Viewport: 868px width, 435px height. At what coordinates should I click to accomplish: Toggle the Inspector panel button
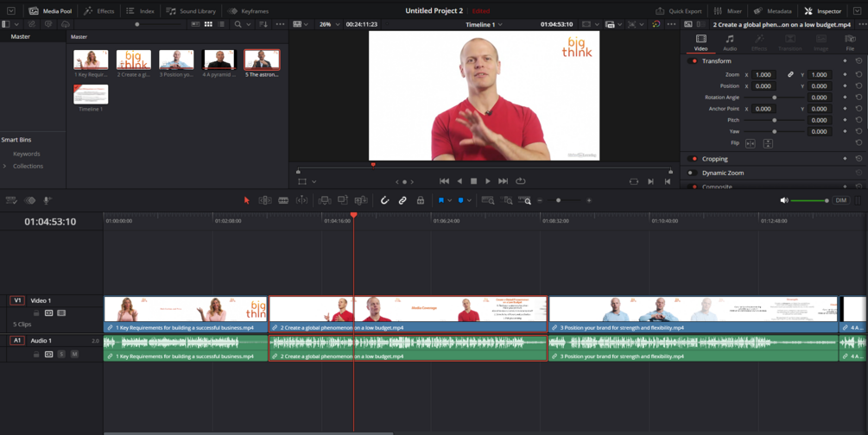822,11
